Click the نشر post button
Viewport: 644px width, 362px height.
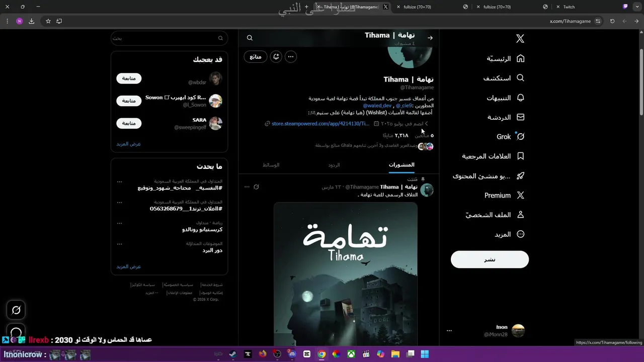(x=490, y=259)
